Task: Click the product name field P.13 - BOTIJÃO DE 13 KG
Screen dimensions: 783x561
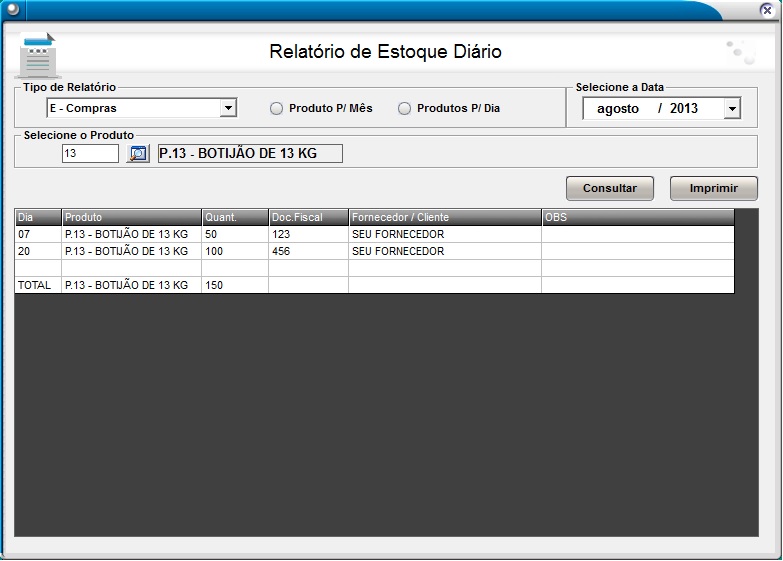Action: (250, 153)
